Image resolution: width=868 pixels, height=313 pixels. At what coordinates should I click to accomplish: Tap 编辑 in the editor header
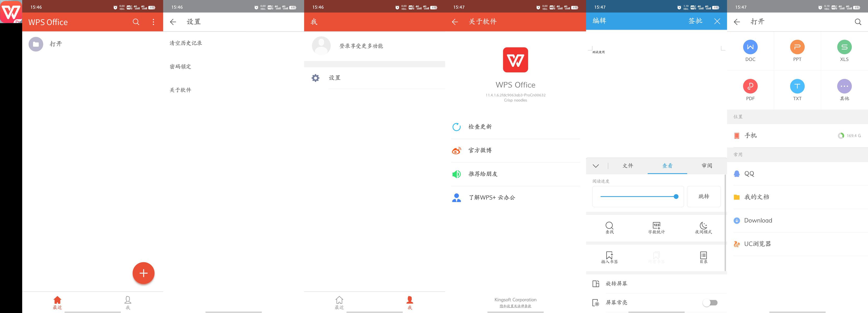pos(599,21)
